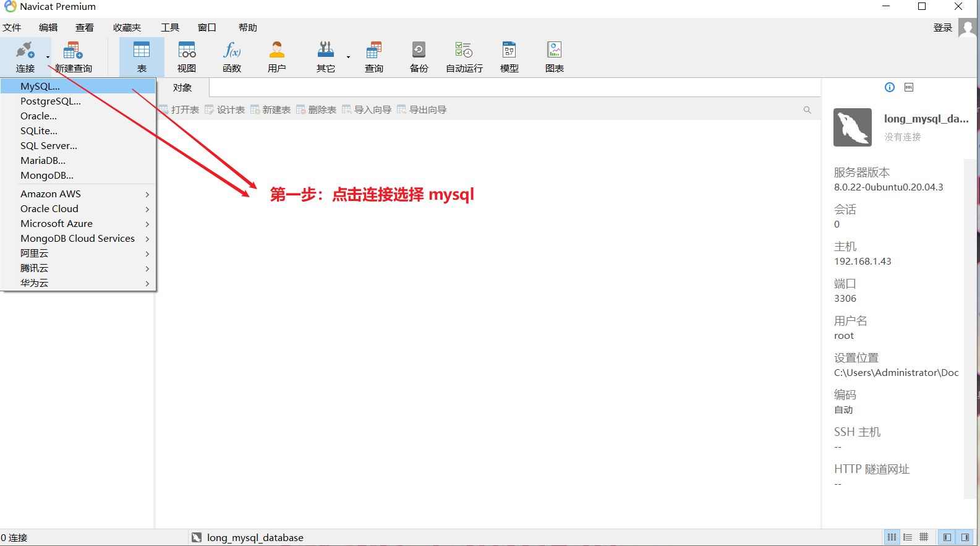Choose MariaDB... from the connection menu
This screenshot has width=980, height=546.
78,161
